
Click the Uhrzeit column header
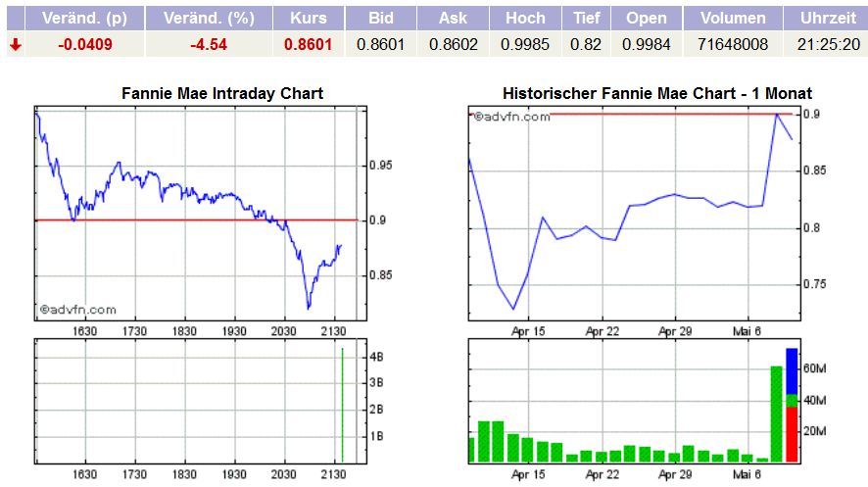click(828, 19)
